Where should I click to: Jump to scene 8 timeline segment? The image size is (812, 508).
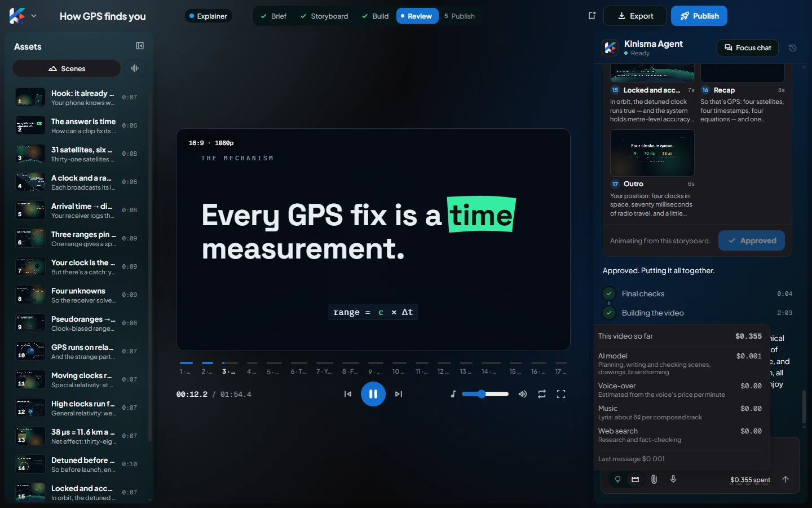coord(350,367)
